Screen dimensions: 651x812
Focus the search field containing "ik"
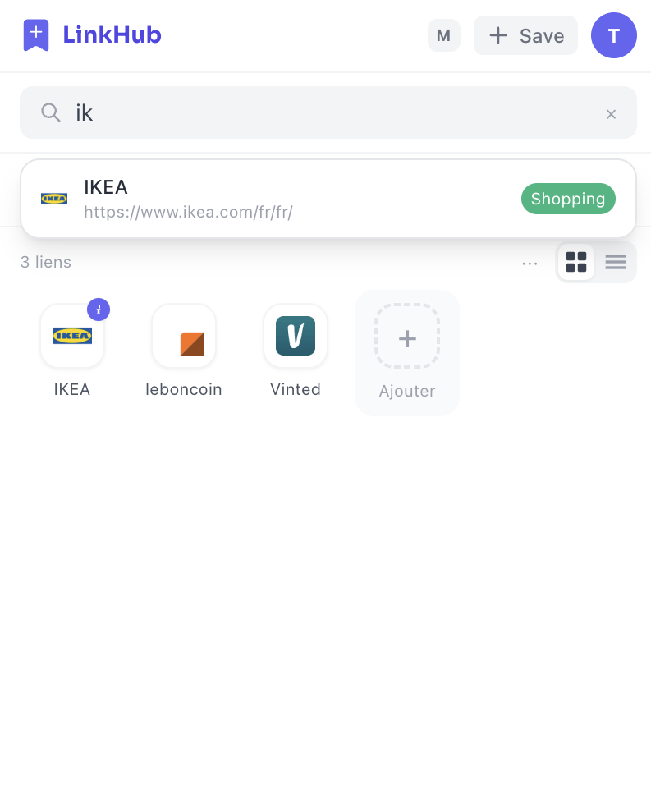[328, 112]
